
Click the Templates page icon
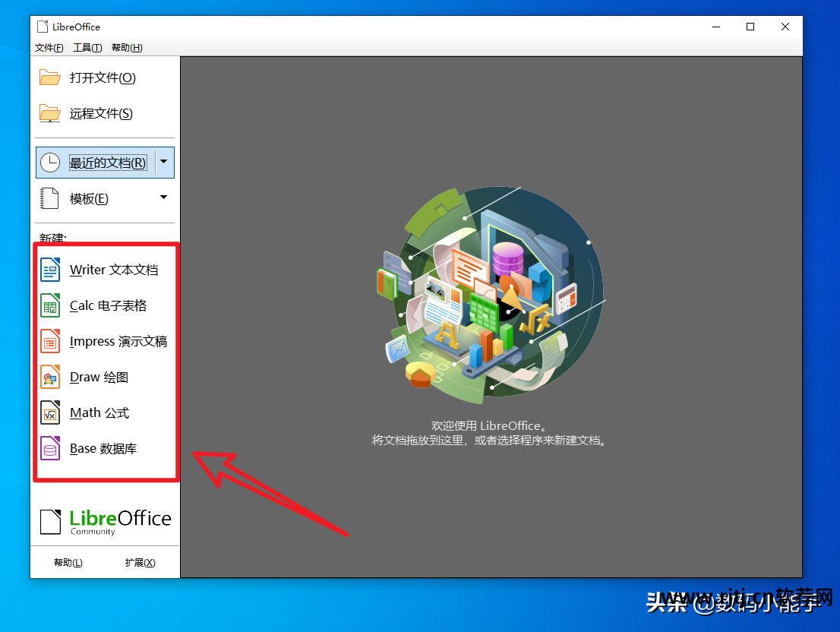50,198
